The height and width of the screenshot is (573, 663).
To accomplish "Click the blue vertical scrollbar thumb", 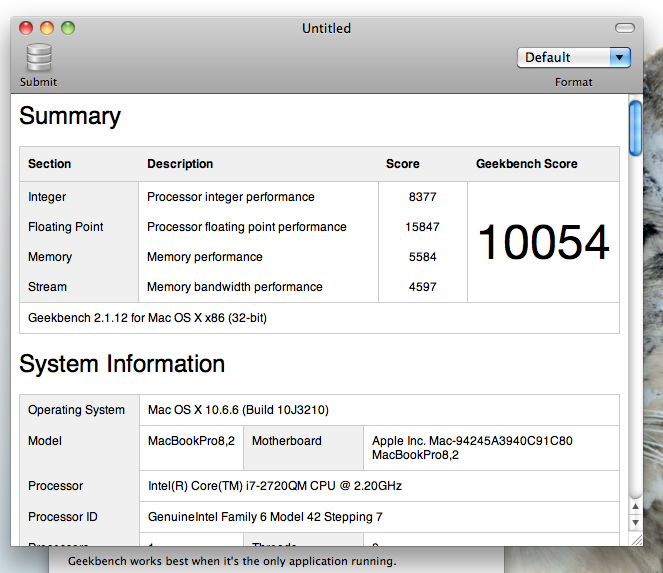I will click(x=635, y=129).
